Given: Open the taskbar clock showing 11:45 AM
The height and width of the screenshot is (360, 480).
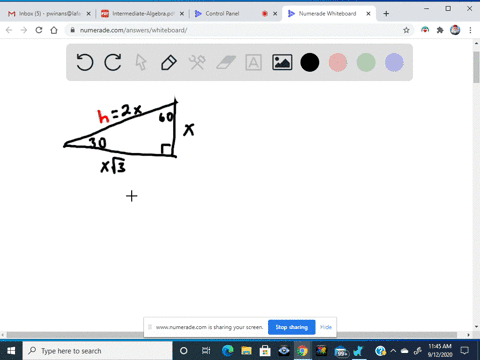Looking at the screenshot, I should point(440,351).
